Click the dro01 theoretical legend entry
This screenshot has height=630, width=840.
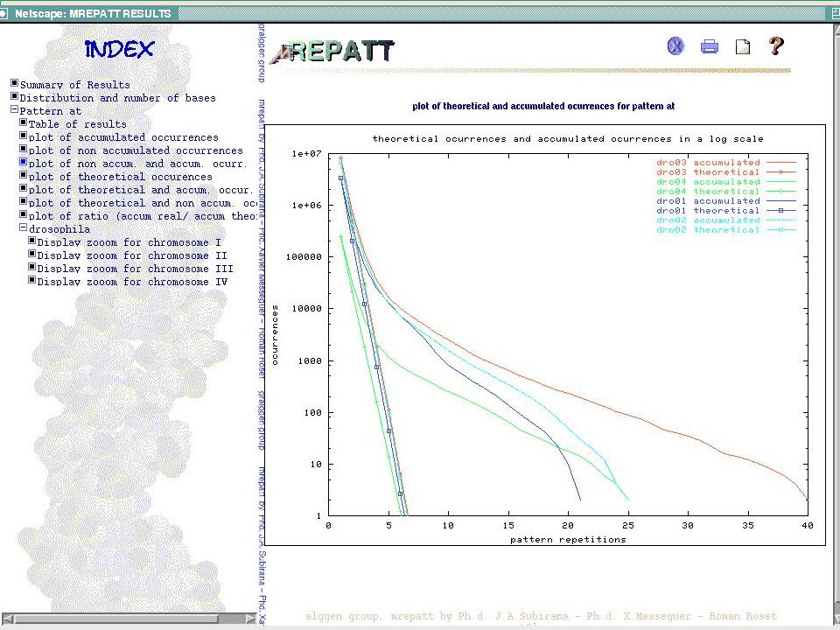(x=726, y=211)
